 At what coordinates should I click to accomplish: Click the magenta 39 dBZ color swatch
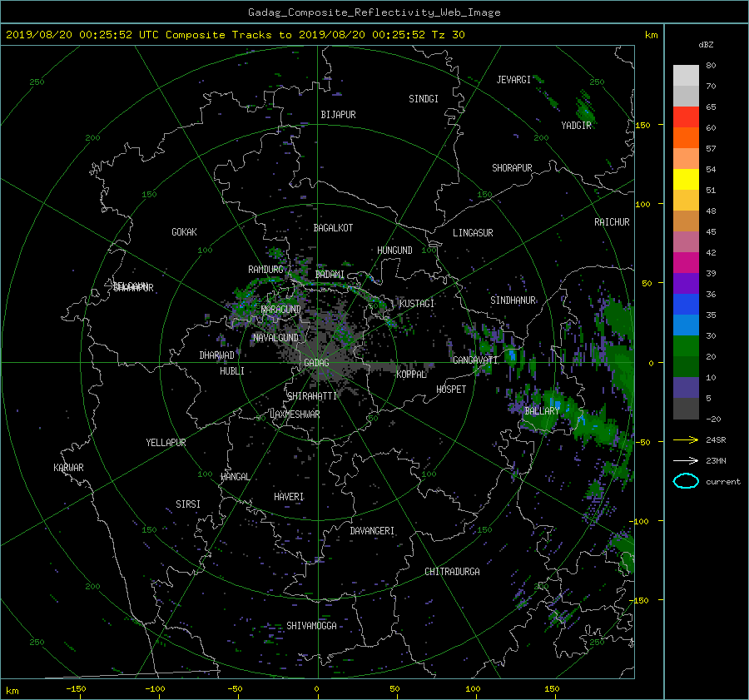click(x=686, y=263)
